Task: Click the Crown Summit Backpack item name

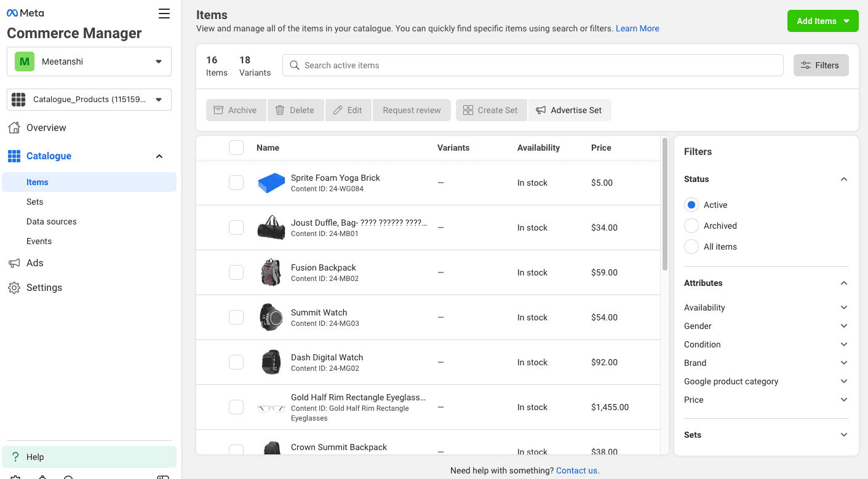Action: pos(339,447)
